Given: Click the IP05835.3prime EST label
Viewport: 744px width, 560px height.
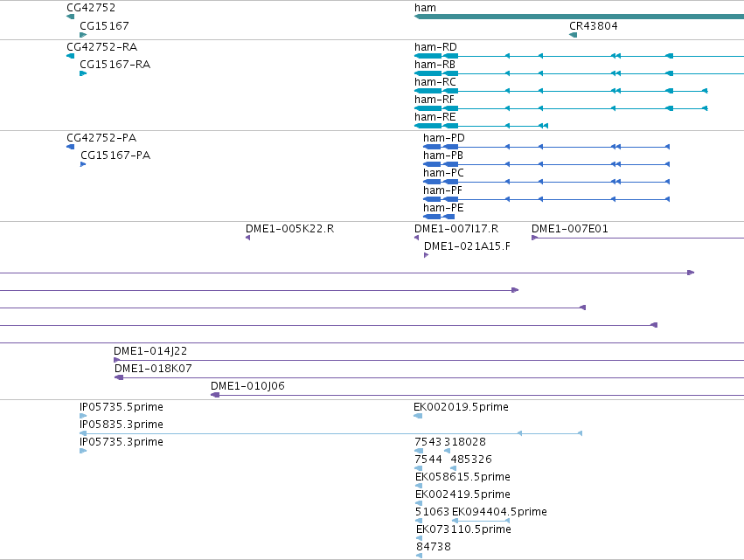Looking at the screenshot, I should click(122, 425).
